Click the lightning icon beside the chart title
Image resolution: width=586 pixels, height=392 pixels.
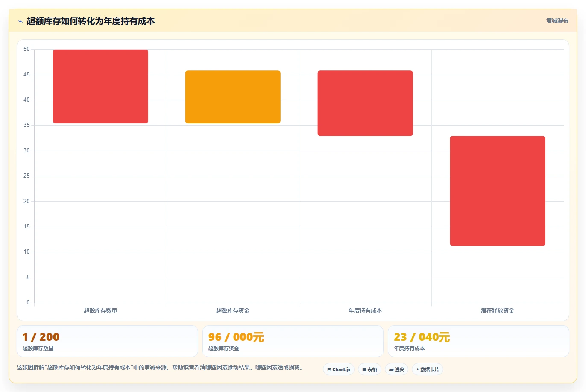(20, 21)
